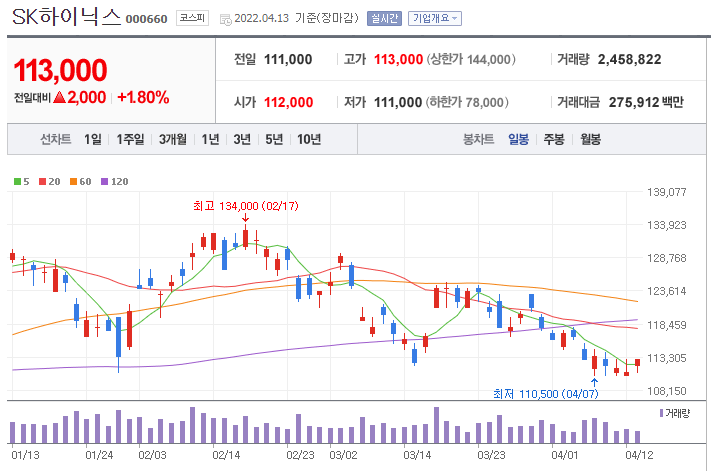Click the 상한가 144,000 text
The height and width of the screenshot is (471, 711).
[x=471, y=59]
